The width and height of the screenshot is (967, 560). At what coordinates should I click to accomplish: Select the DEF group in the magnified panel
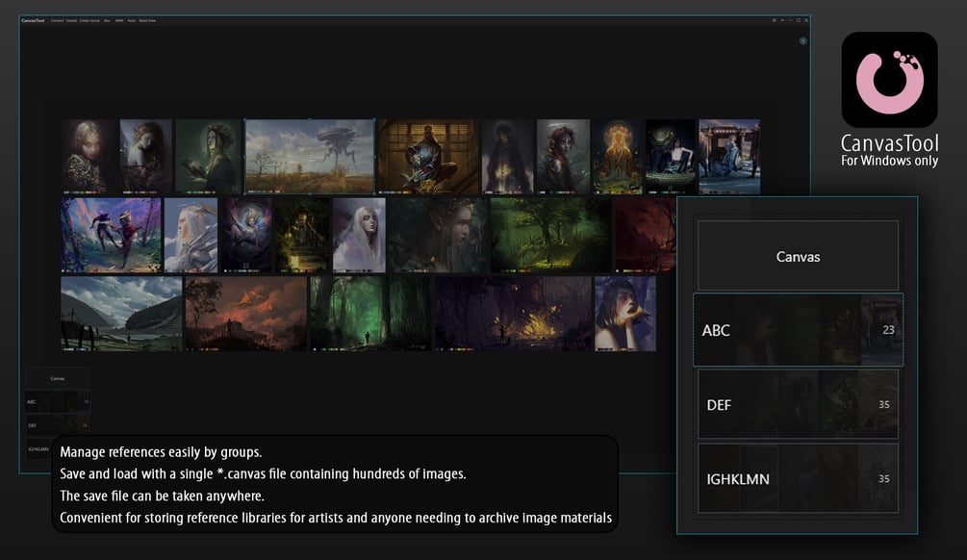click(x=798, y=404)
